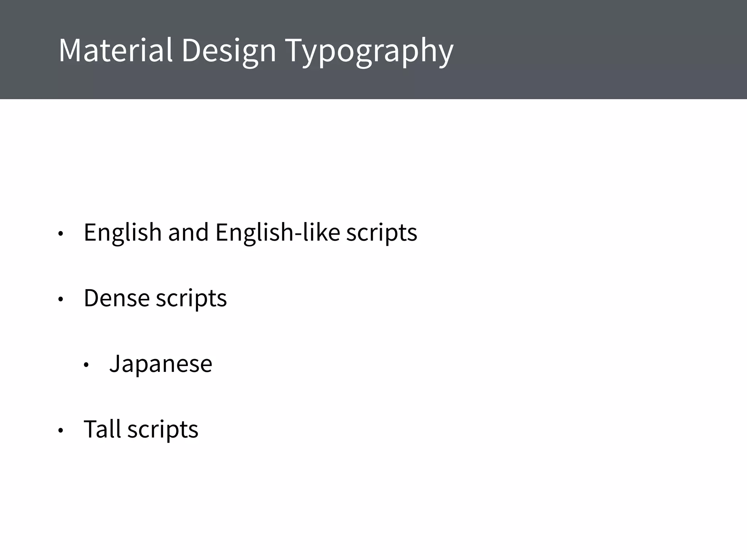Click the word 'Tall'
Viewport: 747px width, 560px height.
(102, 429)
